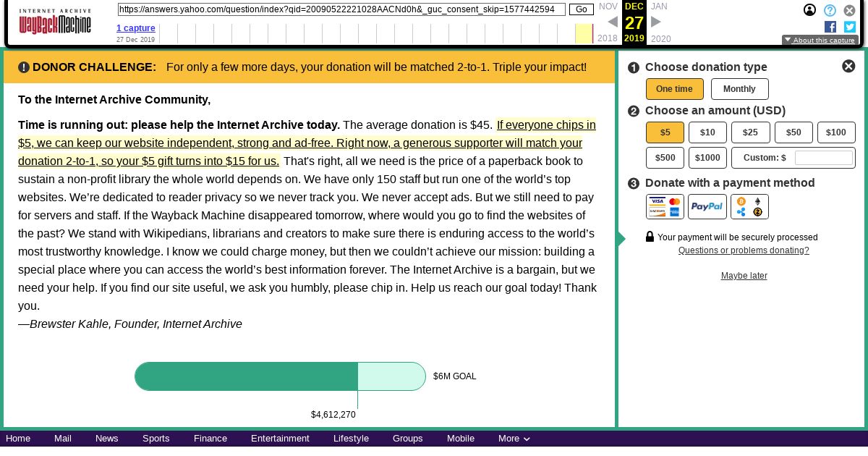Image resolution: width=868 pixels, height=456 pixels.
Task: Choose the $50 donation amount
Action: [x=793, y=132]
